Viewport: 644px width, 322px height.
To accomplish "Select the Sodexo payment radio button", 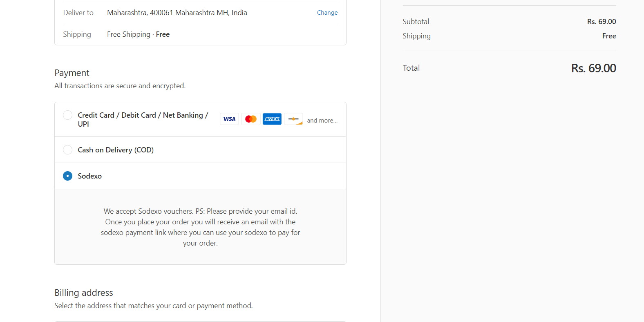I will (x=68, y=176).
